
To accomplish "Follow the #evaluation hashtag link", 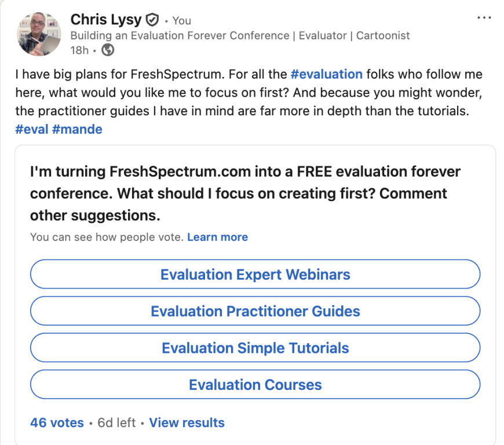I will [x=327, y=74].
